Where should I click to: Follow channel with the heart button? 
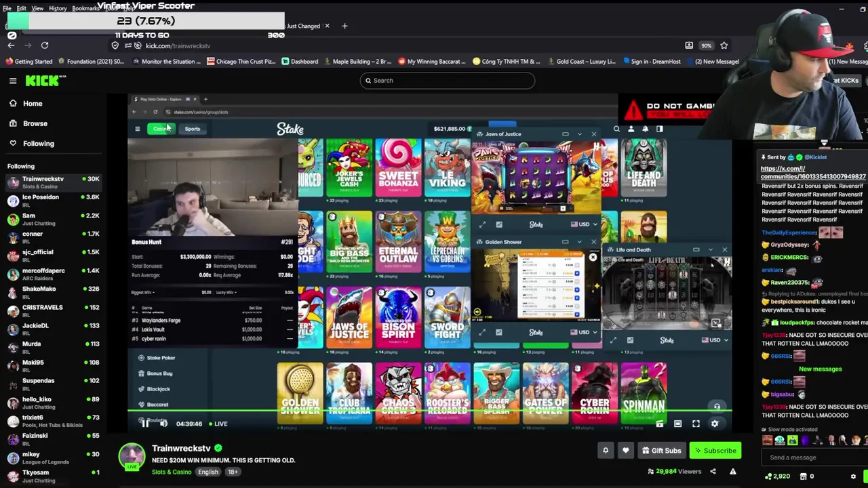coord(625,450)
